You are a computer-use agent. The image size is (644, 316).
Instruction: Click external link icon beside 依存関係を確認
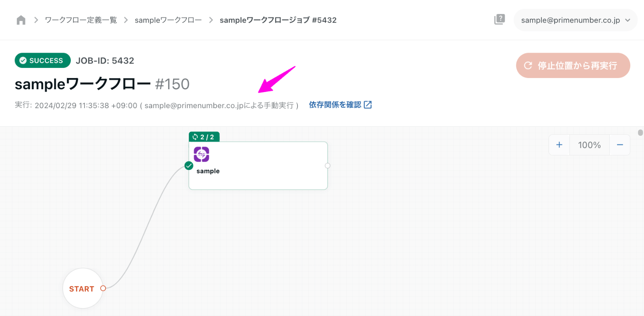coord(368,105)
